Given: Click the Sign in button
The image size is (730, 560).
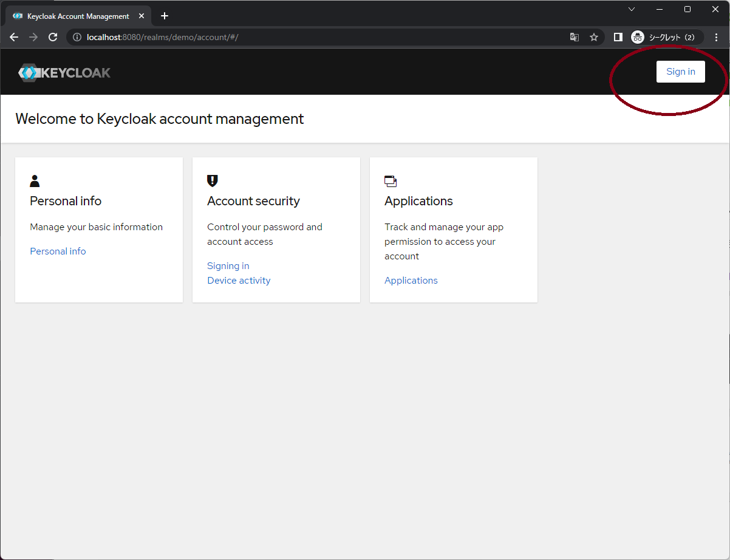Looking at the screenshot, I should (680, 71).
